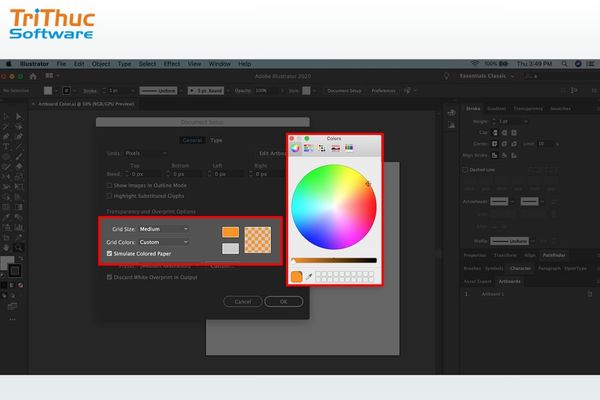Switch to the Pathfinder panel tab

[554, 255]
